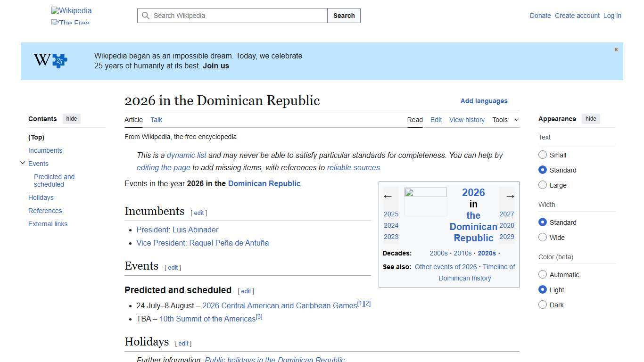Image resolution: width=644 pixels, height=362 pixels.
Task: Select Large text size
Action: coord(543,185)
